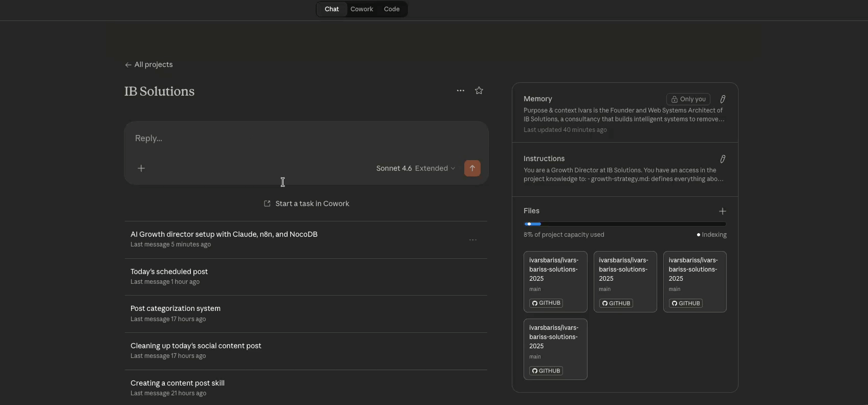This screenshot has width=868, height=405.
Task: Go back to All projects
Action: point(149,64)
